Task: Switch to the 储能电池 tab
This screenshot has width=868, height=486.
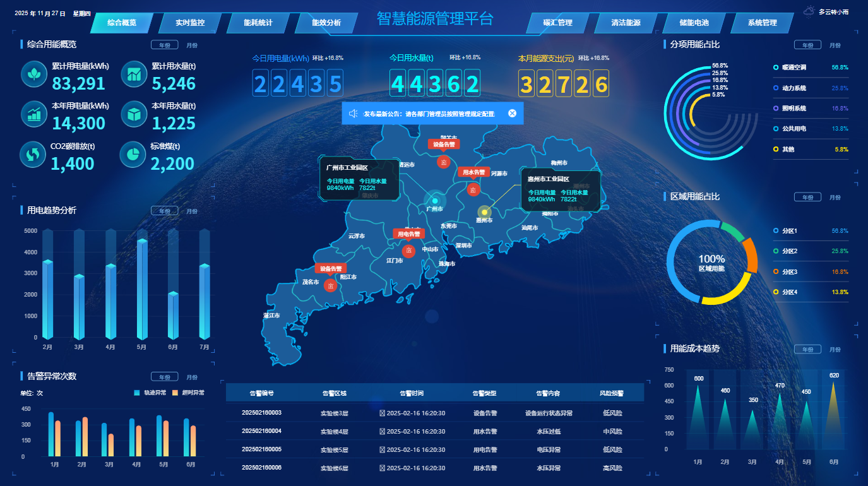Action: coord(694,23)
